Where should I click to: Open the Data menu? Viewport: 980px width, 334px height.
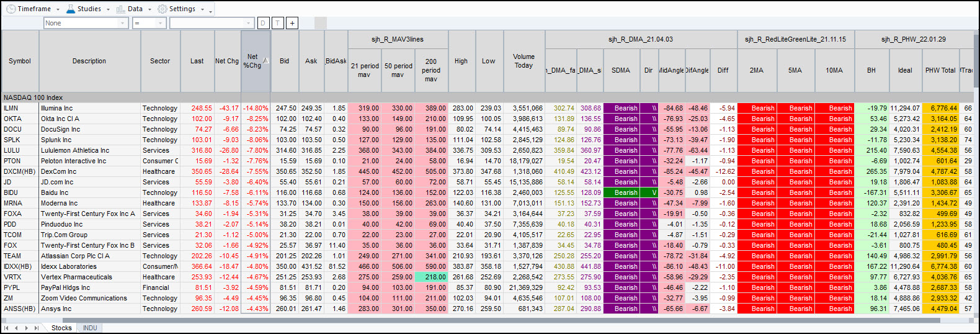134,9
